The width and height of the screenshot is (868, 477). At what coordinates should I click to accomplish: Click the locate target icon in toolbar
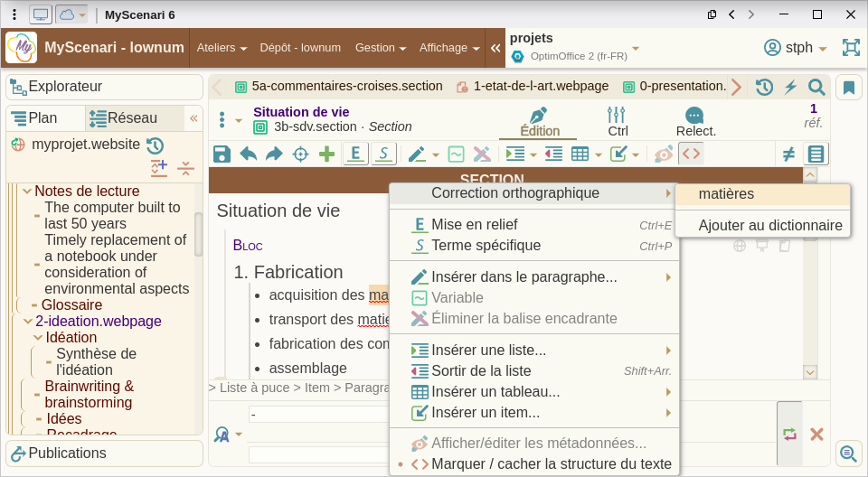tap(300, 154)
